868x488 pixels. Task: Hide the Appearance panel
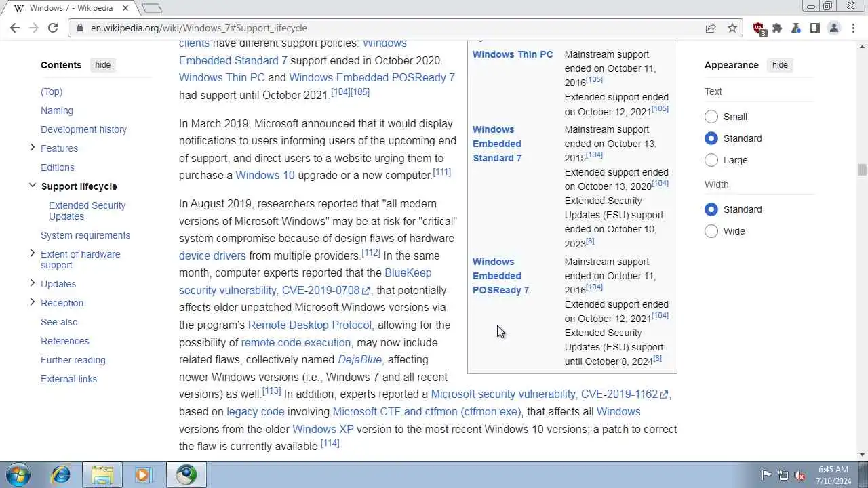tap(780, 65)
